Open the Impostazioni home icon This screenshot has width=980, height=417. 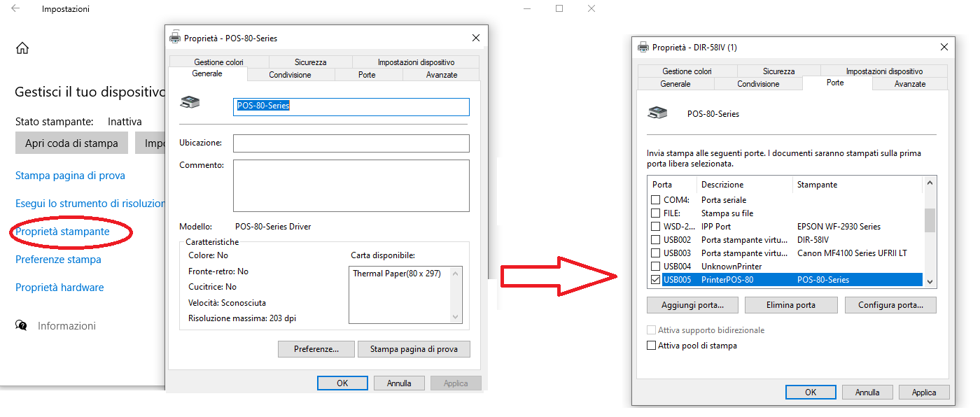tap(22, 48)
